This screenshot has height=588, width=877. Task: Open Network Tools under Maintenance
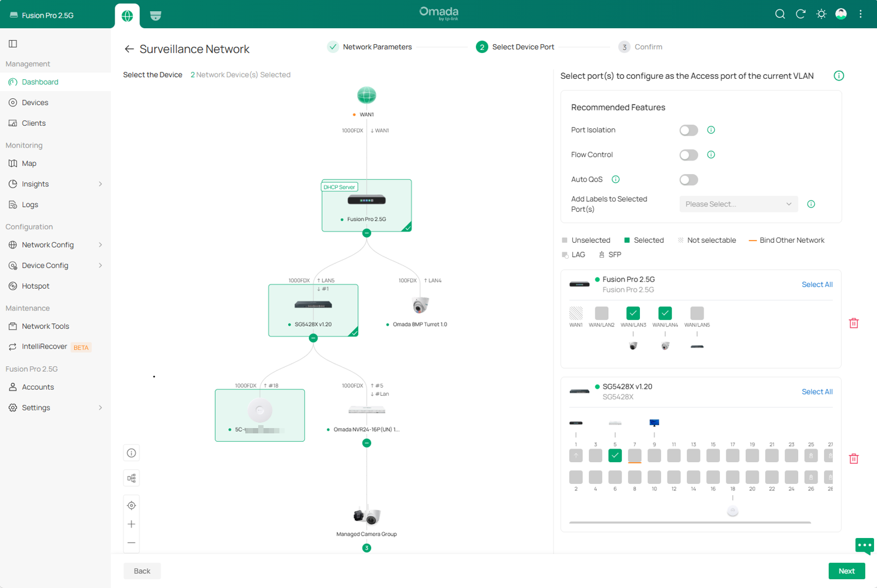(x=55, y=326)
